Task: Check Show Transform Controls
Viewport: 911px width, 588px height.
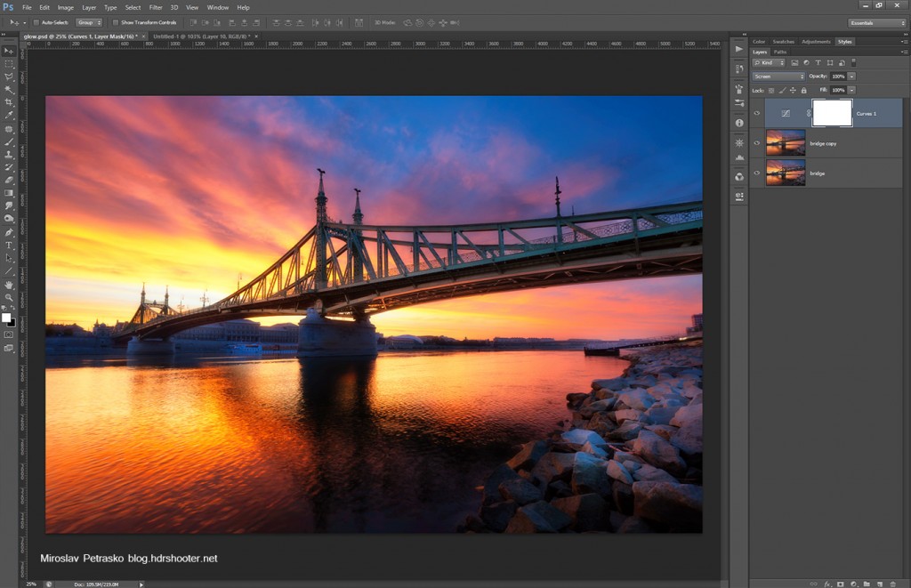Action: click(115, 22)
